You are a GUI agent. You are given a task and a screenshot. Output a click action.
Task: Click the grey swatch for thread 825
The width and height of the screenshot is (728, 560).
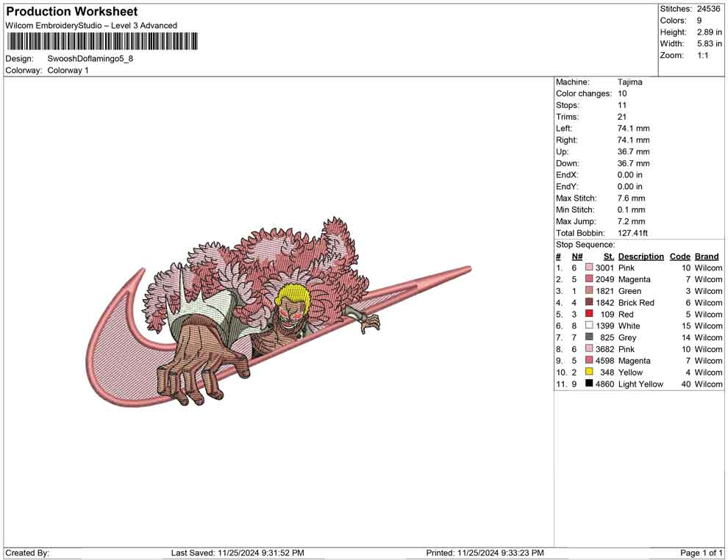[x=589, y=337]
